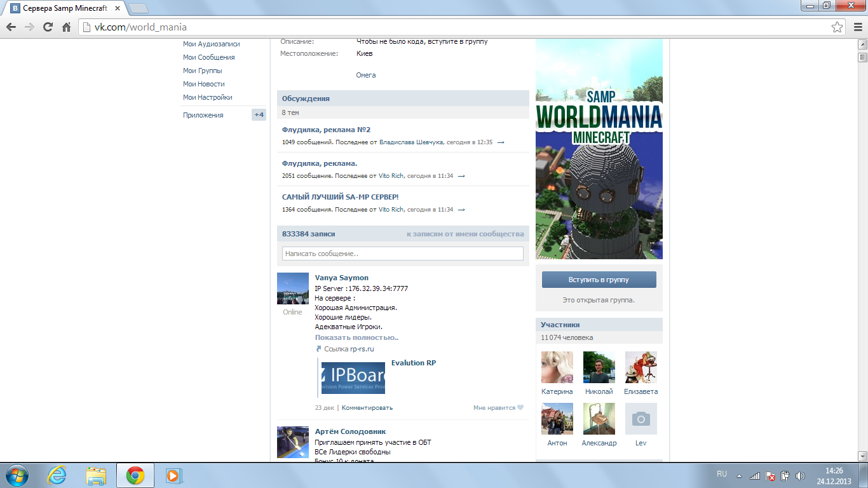Open member Антон's avatar

[x=557, y=419]
